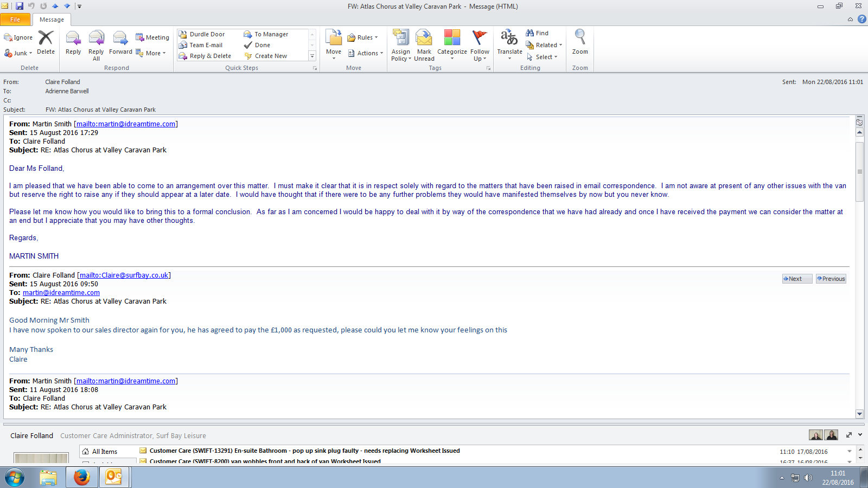This screenshot has width=868, height=488.
Task: Click Claire Folland name in People Pane
Action: coord(31,435)
